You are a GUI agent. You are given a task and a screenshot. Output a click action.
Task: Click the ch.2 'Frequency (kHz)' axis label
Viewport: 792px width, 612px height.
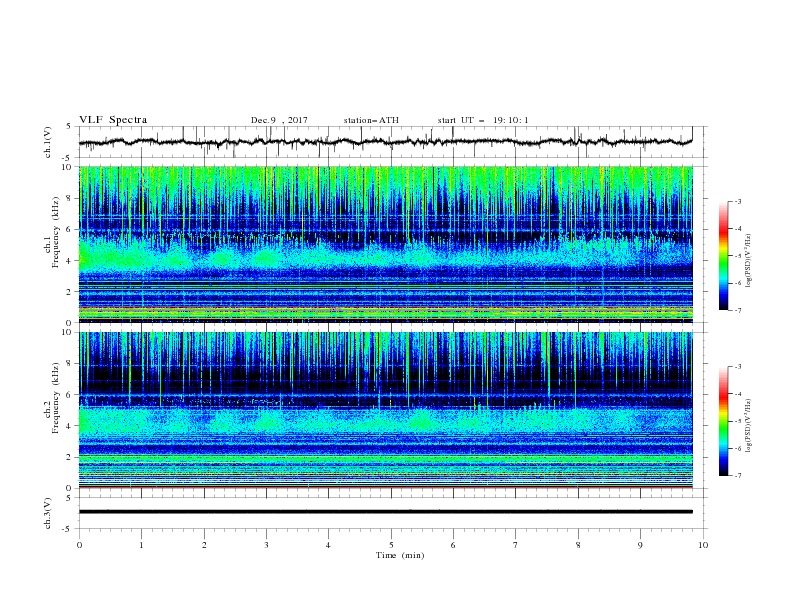click(x=55, y=398)
